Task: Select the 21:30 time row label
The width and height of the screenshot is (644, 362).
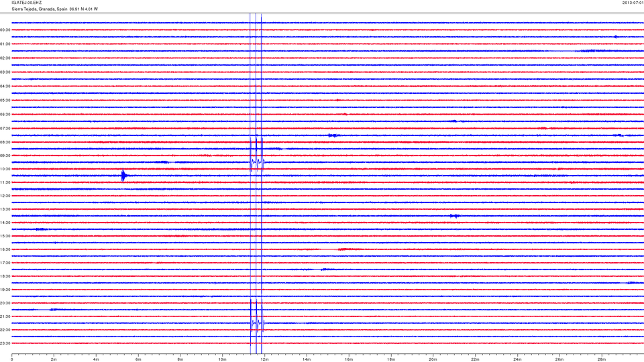Action: 5,316
